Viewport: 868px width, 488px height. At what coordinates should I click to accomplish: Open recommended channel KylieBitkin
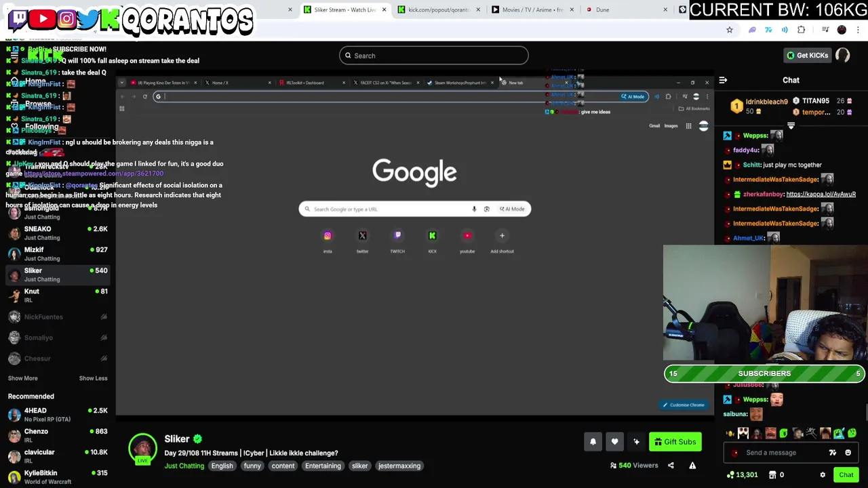coord(58,476)
